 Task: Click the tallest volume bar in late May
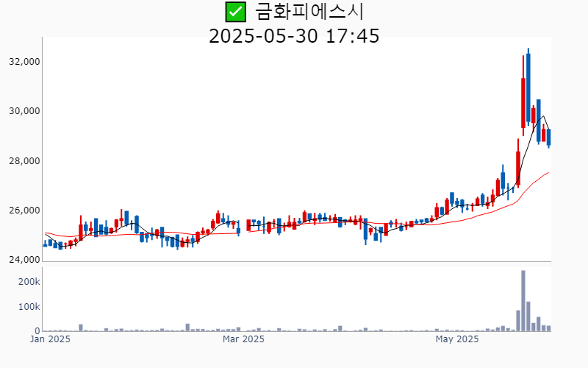tap(523, 301)
